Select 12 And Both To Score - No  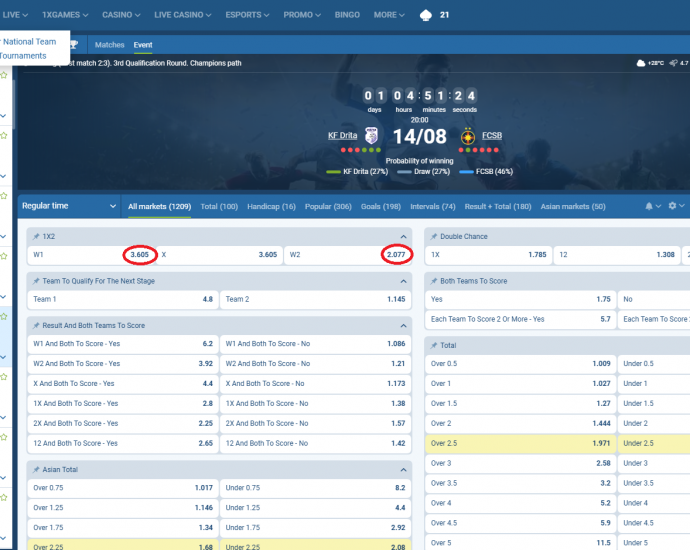(316, 443)
